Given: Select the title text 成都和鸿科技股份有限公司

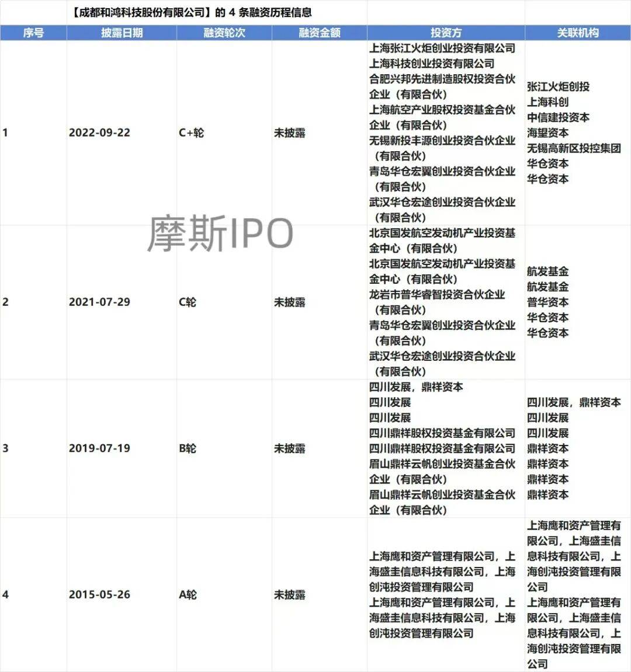Looking at the screenshot, I should (x=143, y=12).
